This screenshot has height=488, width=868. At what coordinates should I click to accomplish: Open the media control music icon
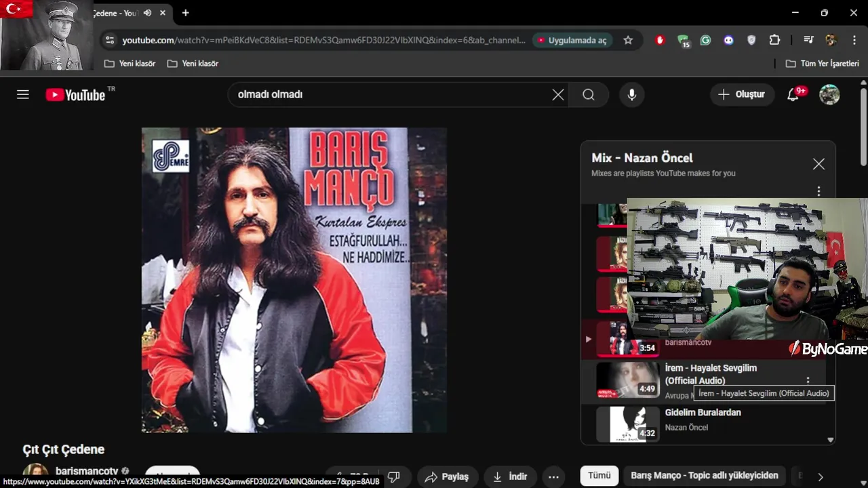coord(808,40)
